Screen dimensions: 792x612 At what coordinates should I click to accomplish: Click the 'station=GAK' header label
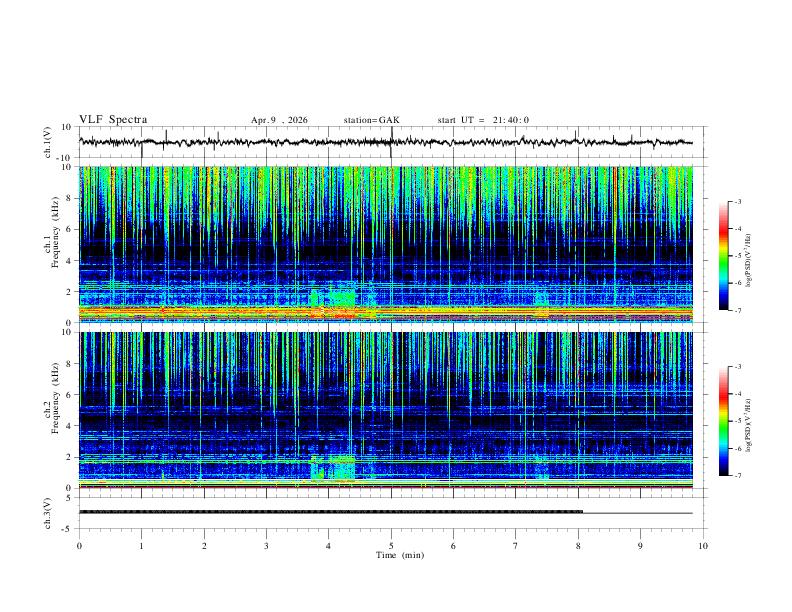coord(372,120)
